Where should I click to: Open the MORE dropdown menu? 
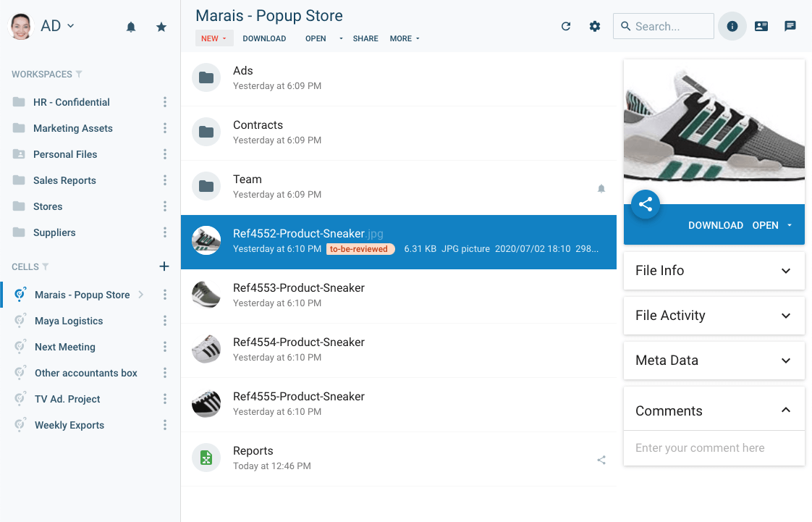point(405,38)
